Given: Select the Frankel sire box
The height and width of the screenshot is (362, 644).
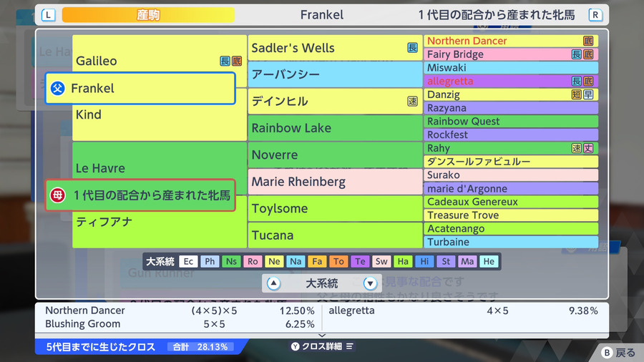Looking at the screenshot, I should 140,88.
